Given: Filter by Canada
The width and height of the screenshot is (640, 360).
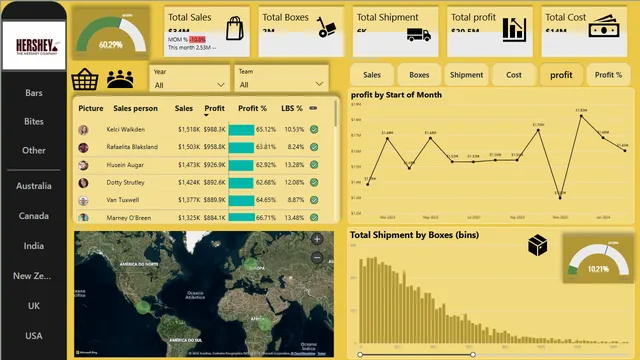Looking at the screenshot, I should coord(34,216).
